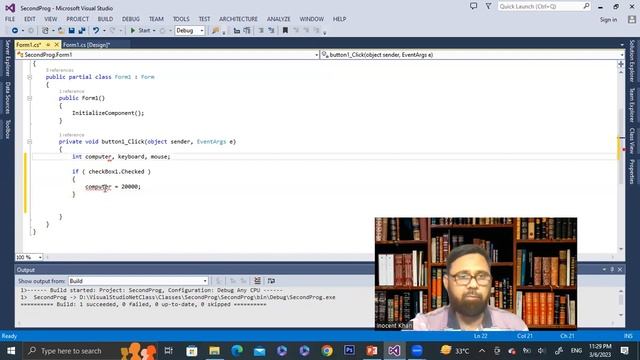Click the feedback speech bubble icon
640x360 pixels.
click(x=473, y=6)
